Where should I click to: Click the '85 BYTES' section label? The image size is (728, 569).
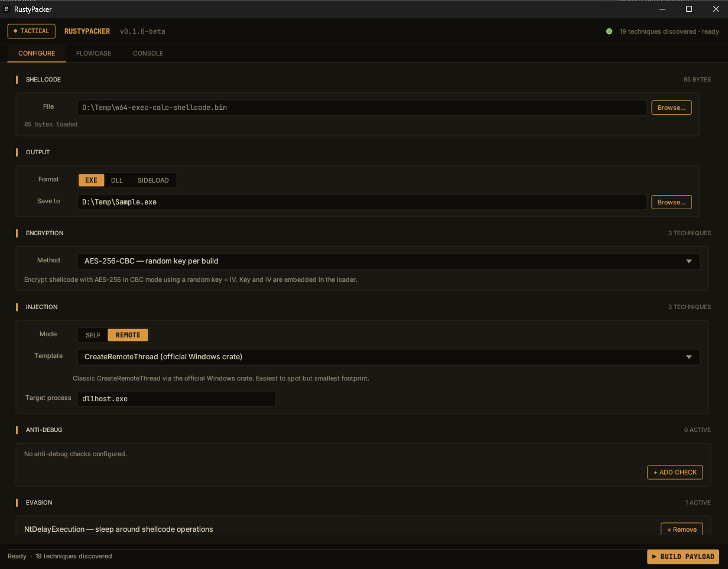[697, 79]
